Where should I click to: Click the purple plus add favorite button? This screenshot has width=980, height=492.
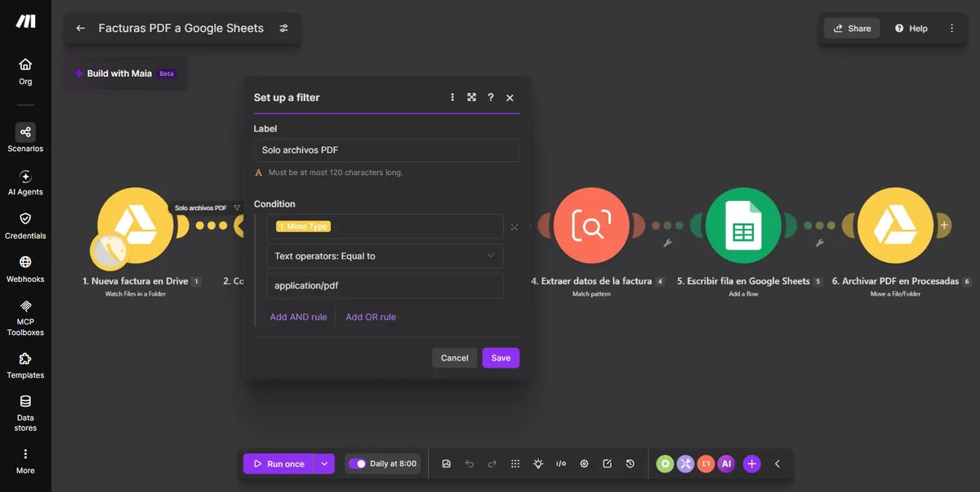pos(752,463)
